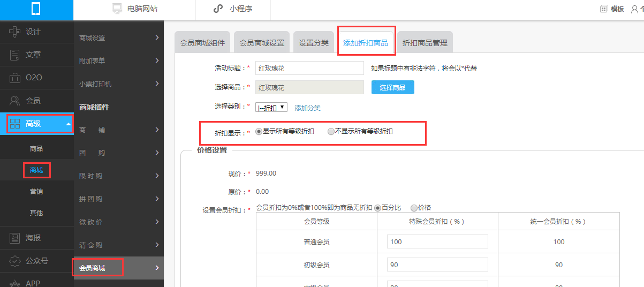Click the 会员 member person icon
Viewport: 644px width, 287px height.
tap(15, 101)
